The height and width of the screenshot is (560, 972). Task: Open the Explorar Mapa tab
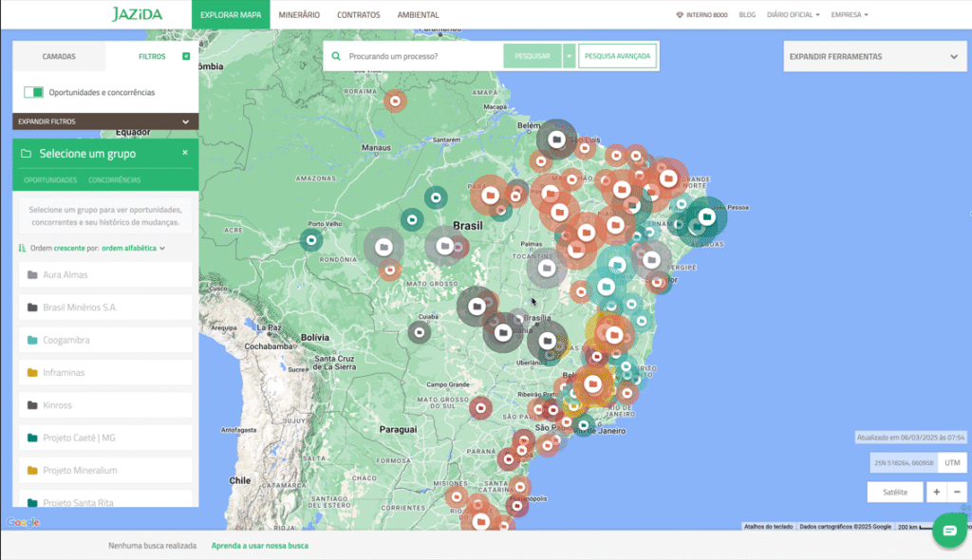(x=231, y=15)
